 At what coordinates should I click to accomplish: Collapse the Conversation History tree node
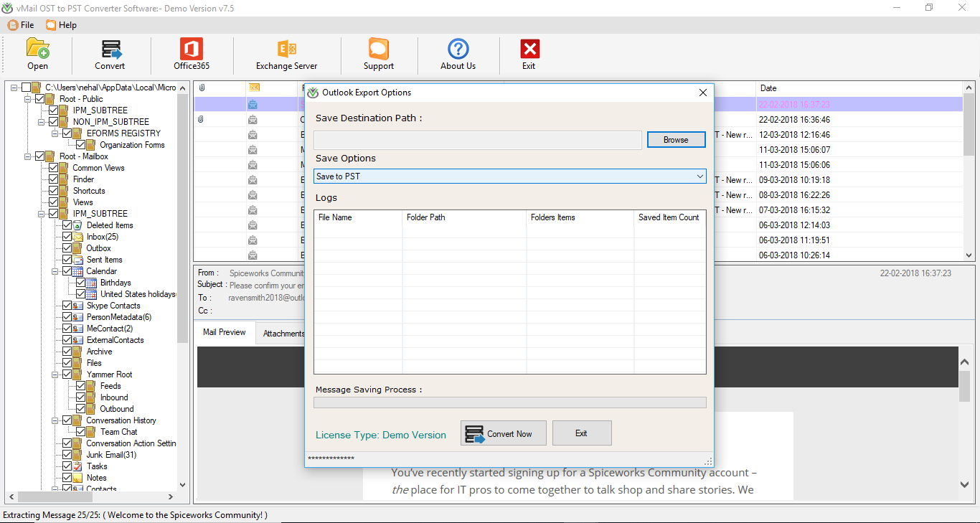coord(55,420)
